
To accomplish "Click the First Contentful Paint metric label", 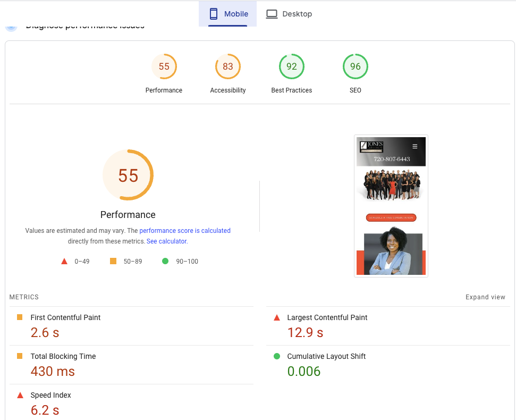I will coord(65,317).
